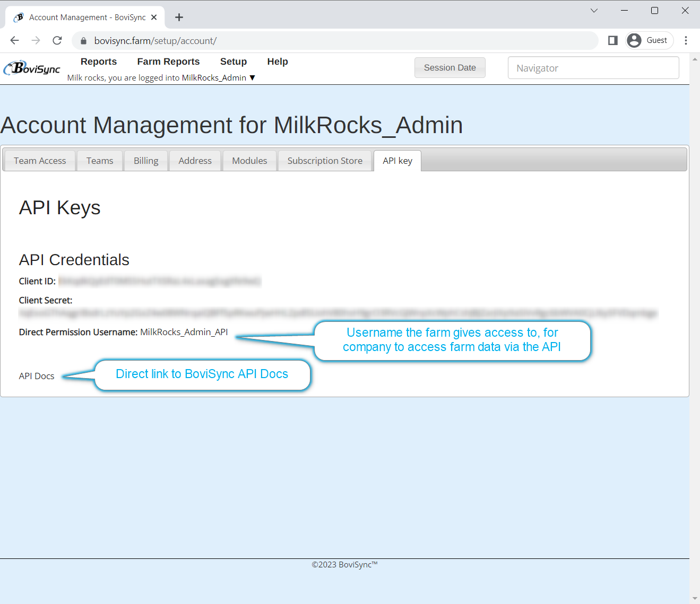This screenshot has width=700, height=604.
Task: Switch to the Teams tab
Action: click(x=100, y=161)
